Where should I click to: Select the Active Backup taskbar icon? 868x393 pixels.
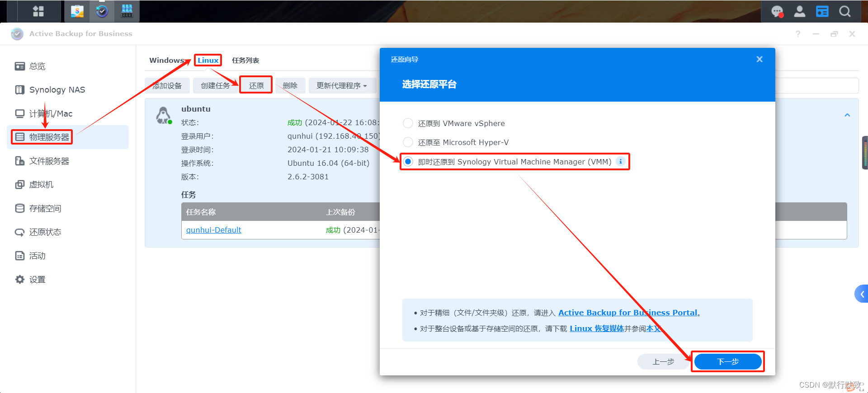[x=102, y=11]
